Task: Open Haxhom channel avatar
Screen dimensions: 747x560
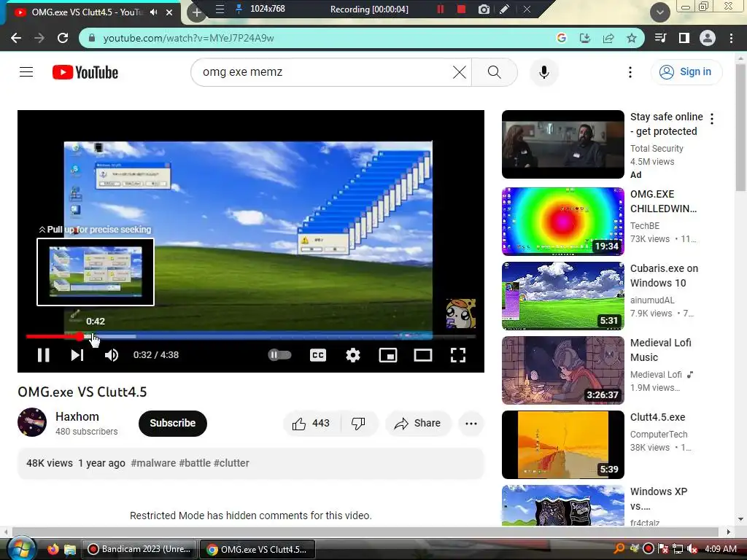Action: pyautogui.click(x=32, y=422)
